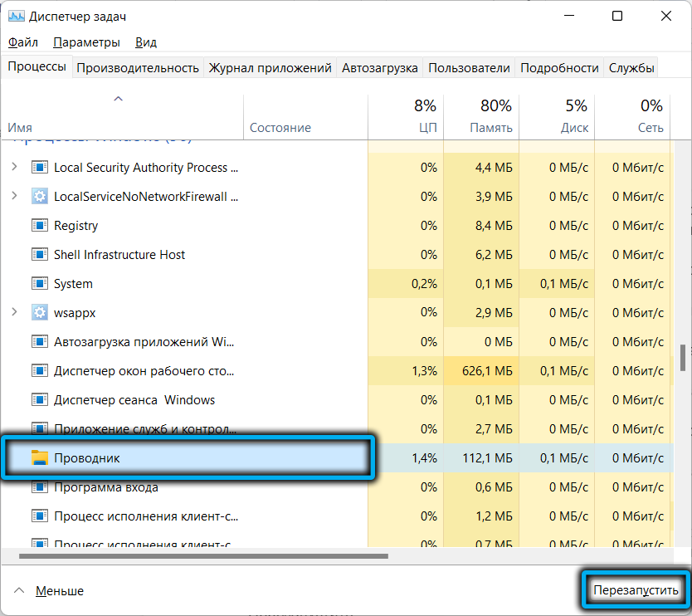692x616 pixels.
Task: Click the Диспетчер сеанса Windows icon
Action: point(40,399)
